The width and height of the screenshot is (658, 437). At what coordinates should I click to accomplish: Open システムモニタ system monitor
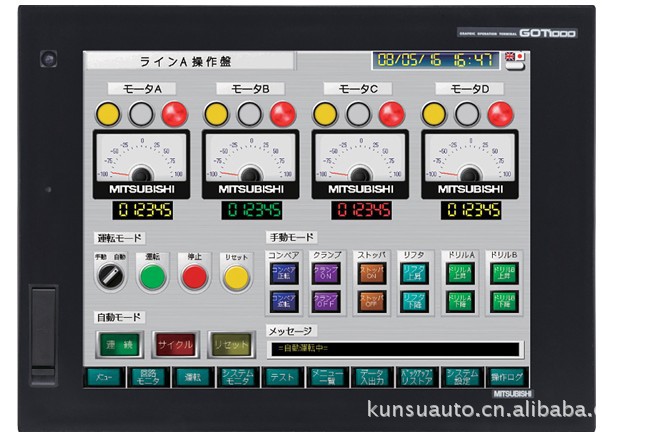point(238,377)
